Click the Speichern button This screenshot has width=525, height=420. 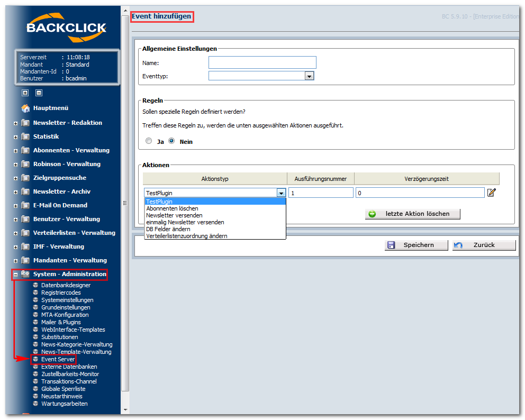point(416,245)
